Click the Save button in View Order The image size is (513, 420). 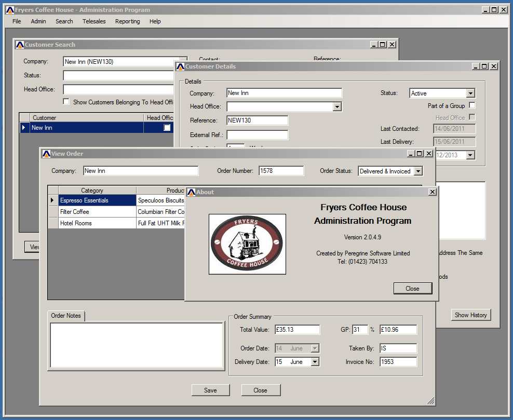(x=210, y=390)
